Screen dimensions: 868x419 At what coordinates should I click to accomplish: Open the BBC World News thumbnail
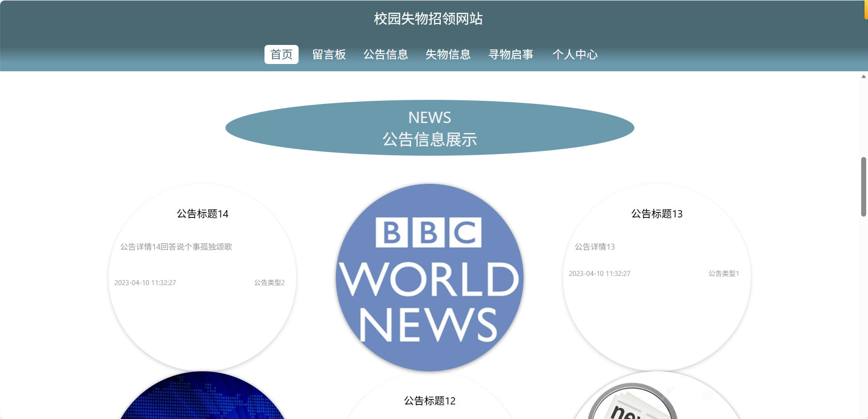[x=429, y=277]
